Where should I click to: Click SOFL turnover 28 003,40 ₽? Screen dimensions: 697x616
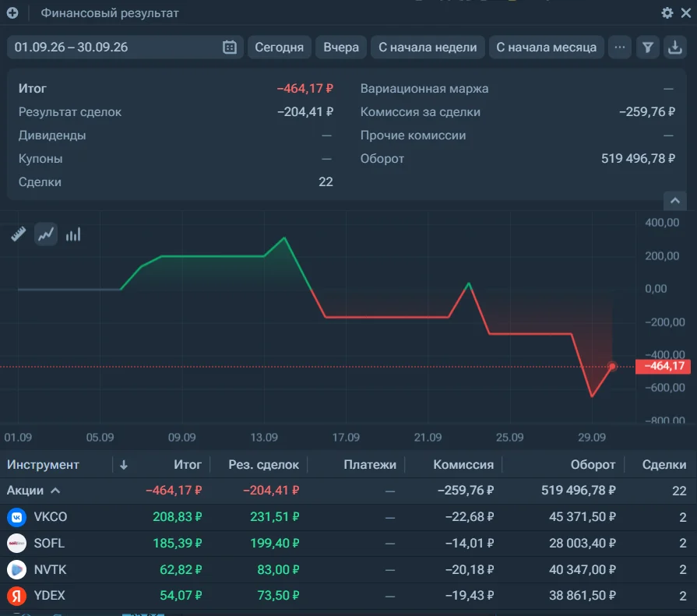(583, 543)
